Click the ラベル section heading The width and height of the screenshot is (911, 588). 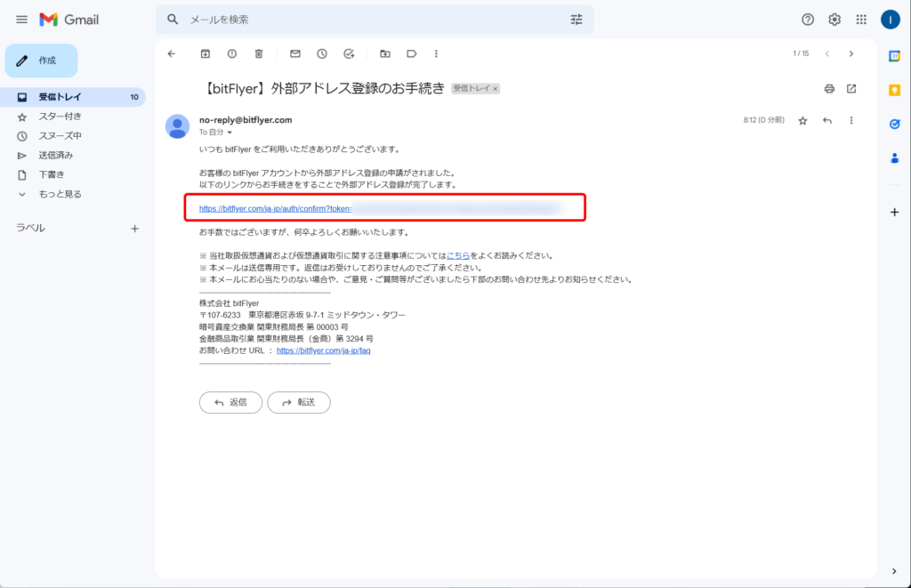tap(30, 229)
